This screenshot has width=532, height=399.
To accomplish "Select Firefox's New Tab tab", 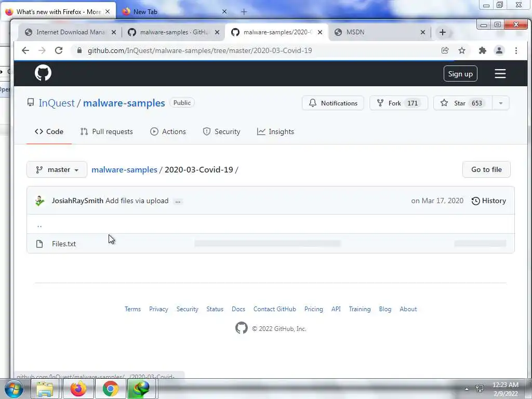I will click(x=174, y=12).
